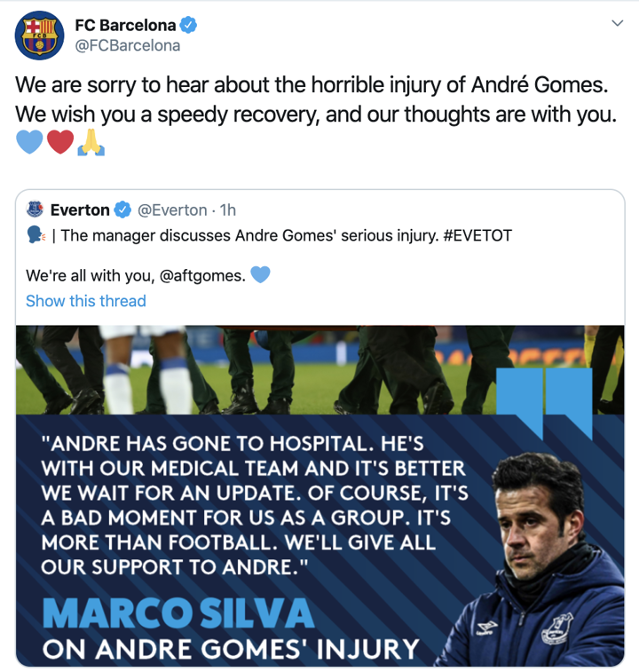Click the red heart emoji in tweet
The height and width of the screenshot is (672, 639).
click(60, 142)
